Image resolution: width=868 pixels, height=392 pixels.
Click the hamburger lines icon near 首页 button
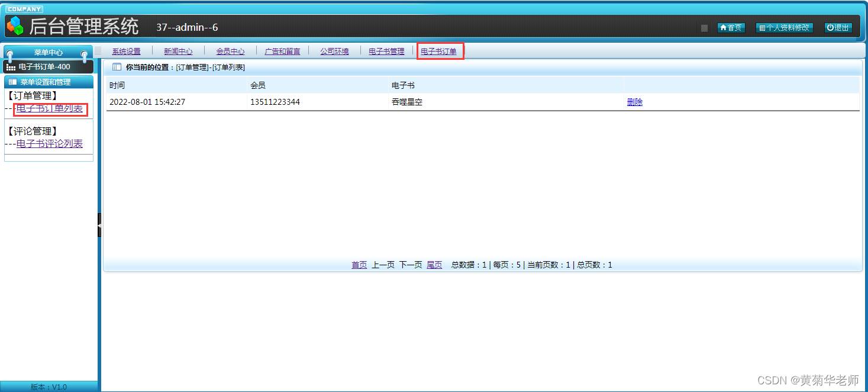(705, 27)
